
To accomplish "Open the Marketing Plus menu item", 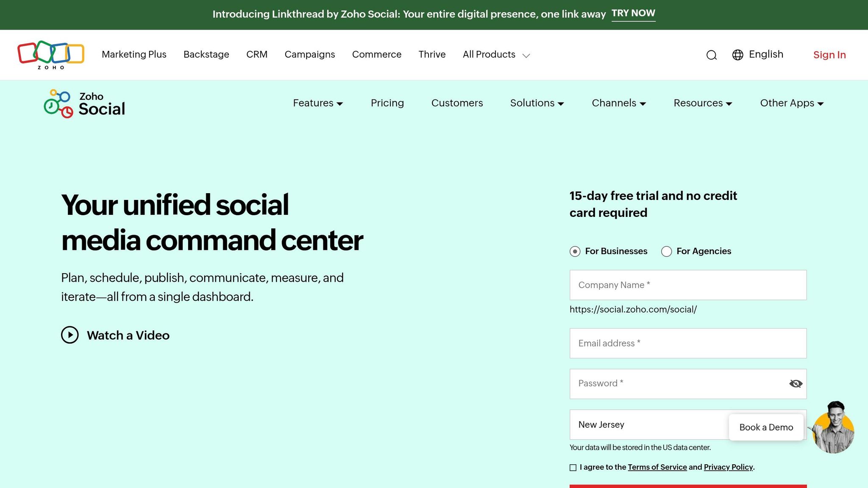I will [134, 54].
